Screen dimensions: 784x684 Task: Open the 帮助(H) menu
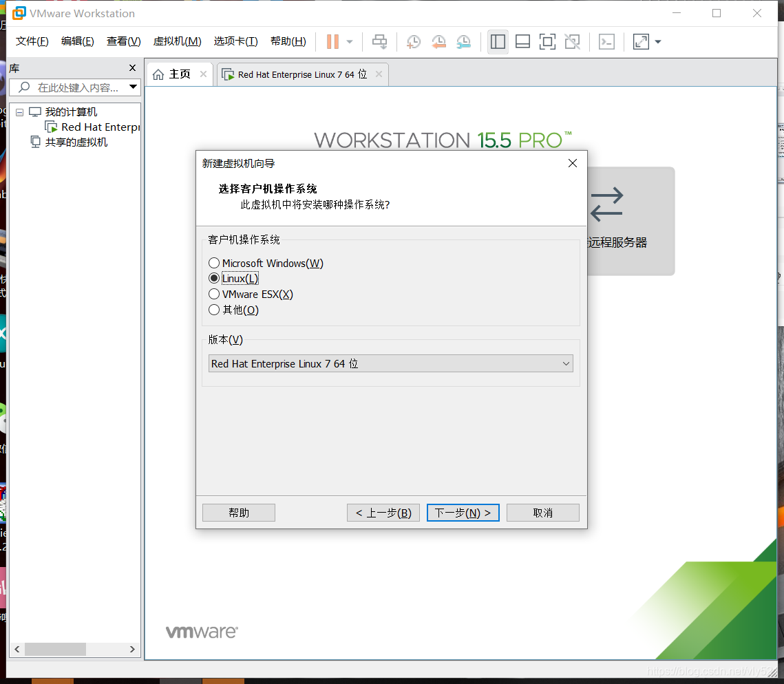(288, 41)
